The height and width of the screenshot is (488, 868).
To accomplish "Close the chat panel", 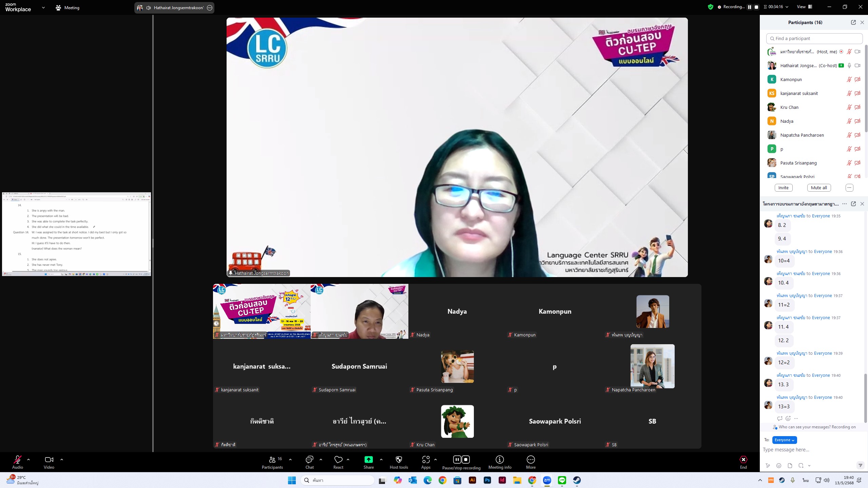I will click(862, 204).
